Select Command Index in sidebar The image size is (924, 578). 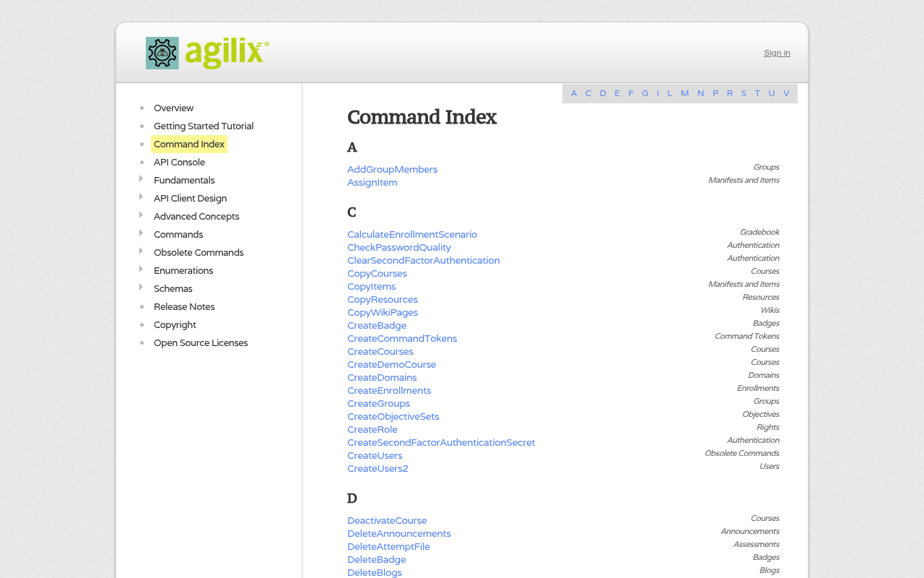click(x=189, y=144)
